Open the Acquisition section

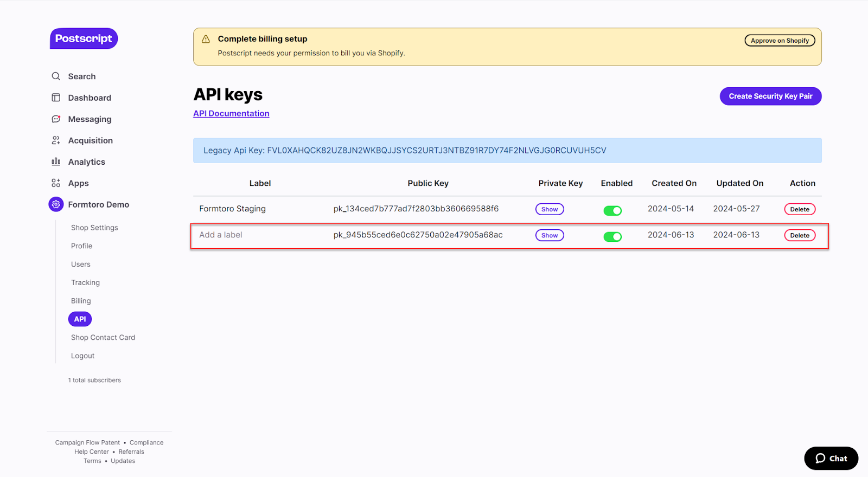(91, 140)
